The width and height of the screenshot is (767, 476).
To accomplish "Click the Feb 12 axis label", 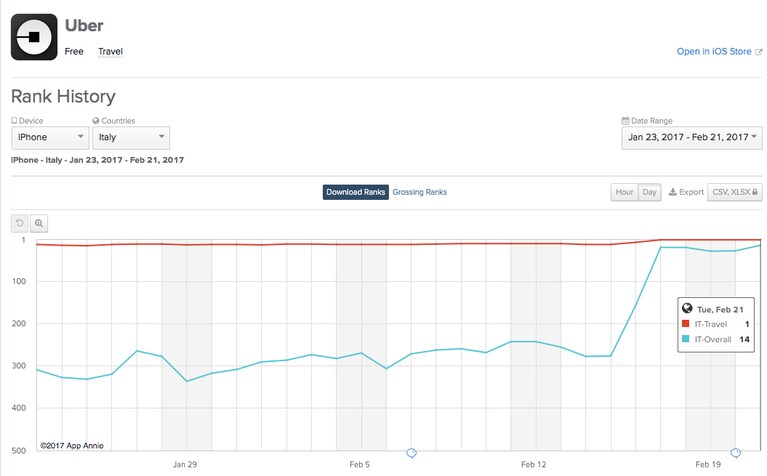I will [x=534, y=464].
